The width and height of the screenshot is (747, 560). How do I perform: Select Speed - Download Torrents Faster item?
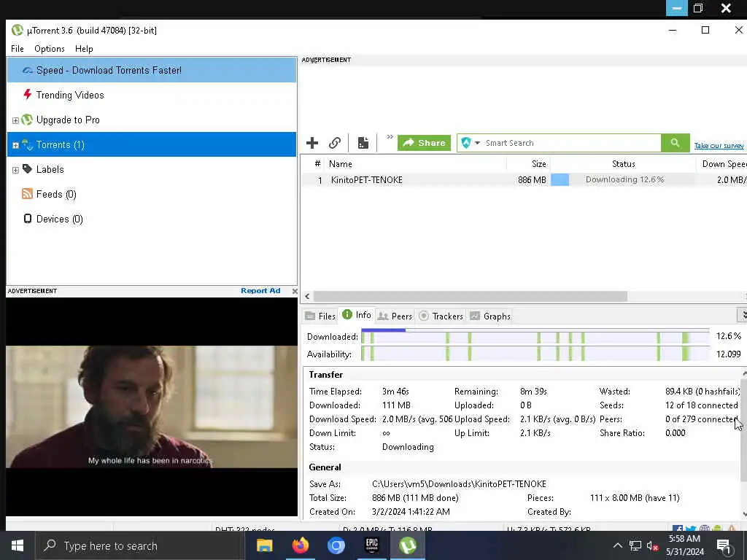coord(152,70)
